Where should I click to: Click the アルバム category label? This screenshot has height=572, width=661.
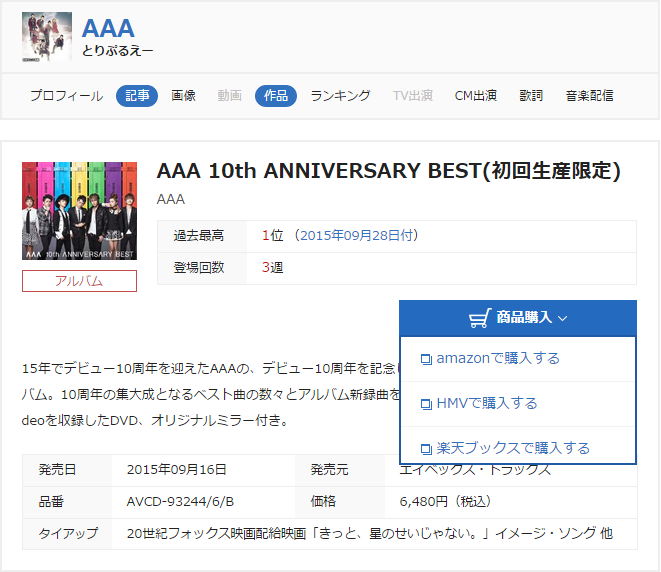point(79,281)
